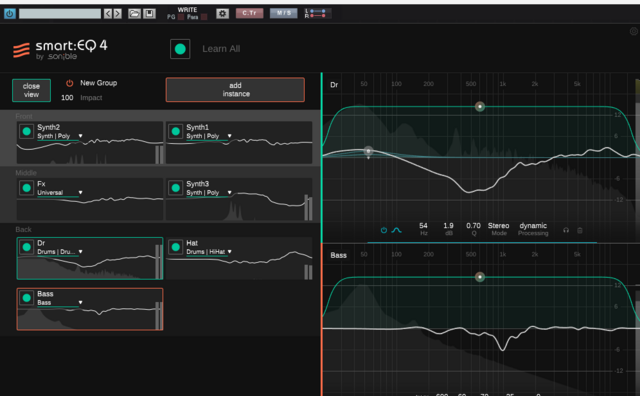640x396 pixels.
Task: Toggle the Bass instance green button
Action: [27, 298]
